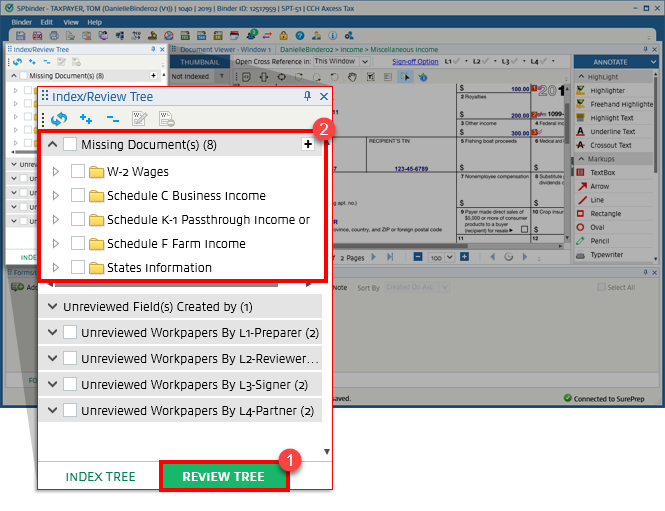Switch to the INDEX TREE tab
Image resolution: width=665 pixels, height=511 pixels.
pos(101,476)
